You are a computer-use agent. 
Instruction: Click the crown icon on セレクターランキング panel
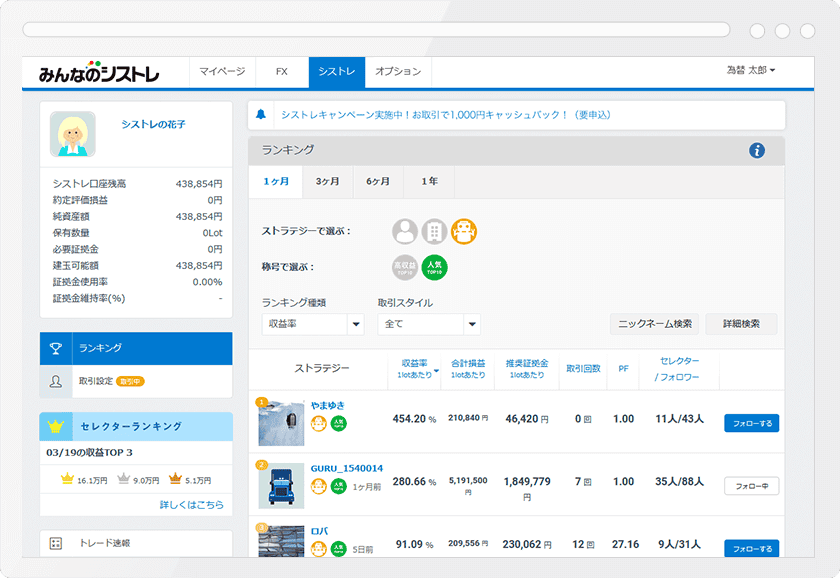coord(56,425)
